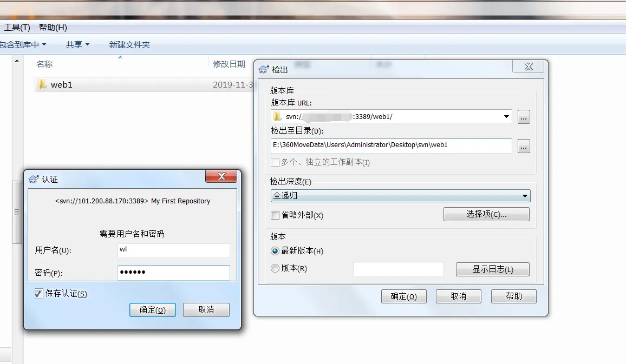Expand the repository URL dropdown arrow

506,116
